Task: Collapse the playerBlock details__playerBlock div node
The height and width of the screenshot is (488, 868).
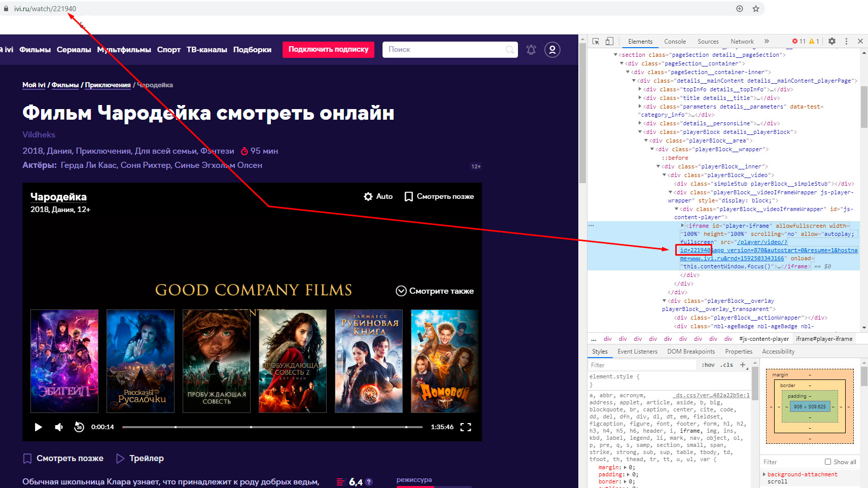Action: click(640, 132)
